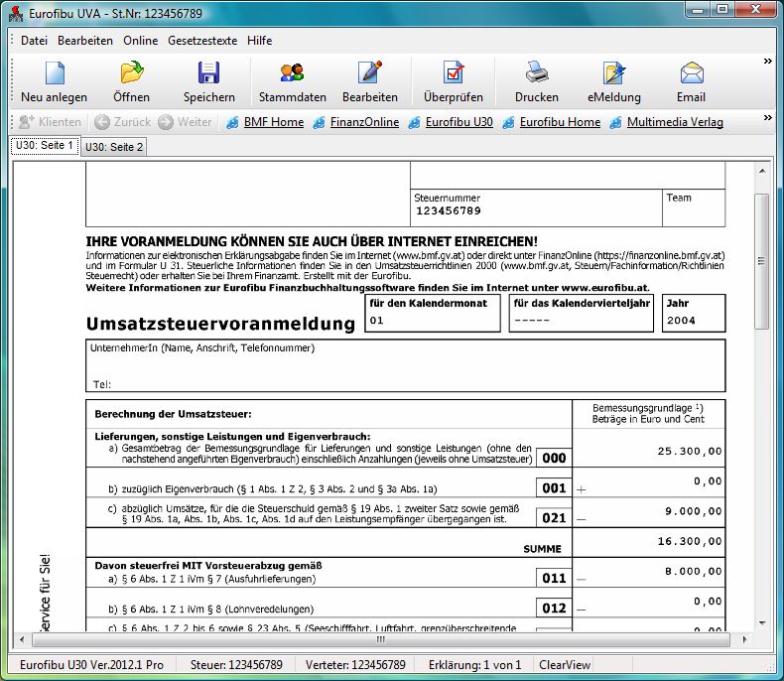Image resolution: width=784 pixels, height=681 pixels.
Task: Click the Klienten toolbar icon
Action: click(x=26, y=122)
